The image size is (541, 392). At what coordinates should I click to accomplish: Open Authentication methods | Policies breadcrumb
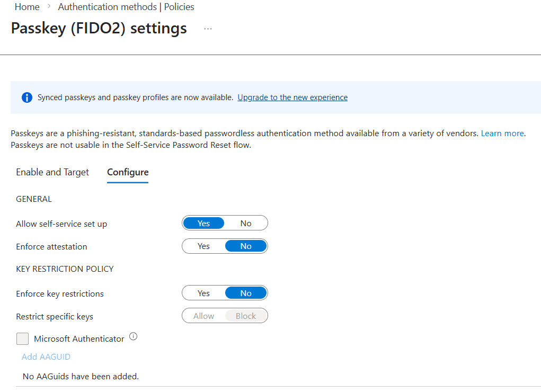tap(126, 7)
